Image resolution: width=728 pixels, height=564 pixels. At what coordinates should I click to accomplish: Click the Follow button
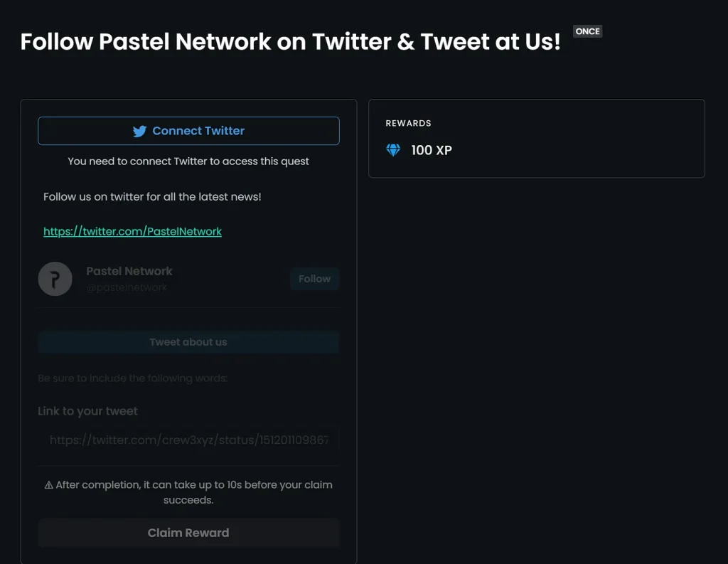(315, 279)
